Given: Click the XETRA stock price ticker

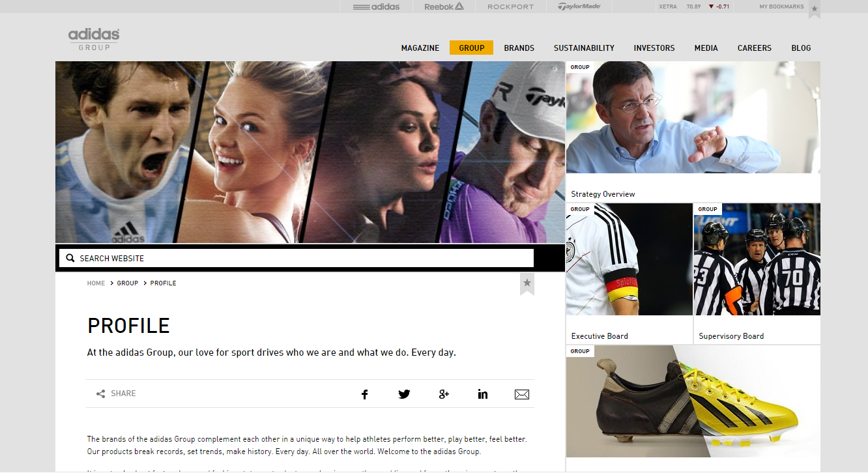Looking at the screenshot, I should pos(694,7).
